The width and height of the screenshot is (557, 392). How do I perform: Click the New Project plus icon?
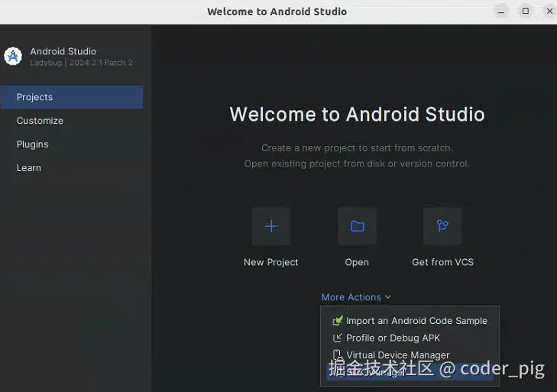point(271,226)
